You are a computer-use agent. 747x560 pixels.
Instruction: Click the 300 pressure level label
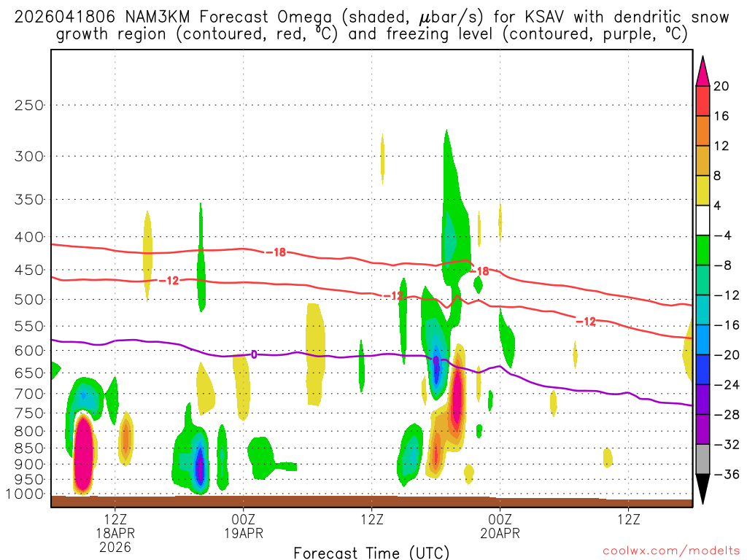pyautogui.click(x=29, y=156)
